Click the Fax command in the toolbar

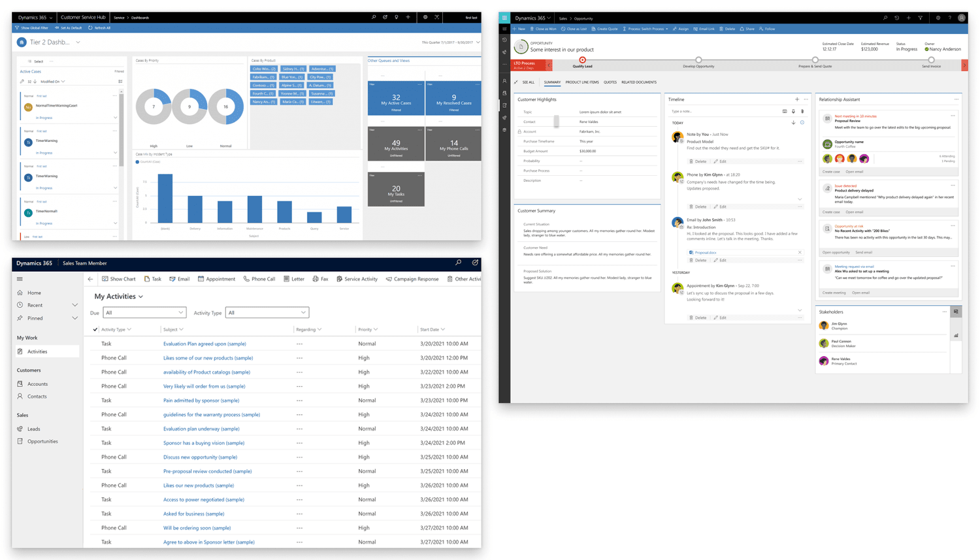(320, 279)
